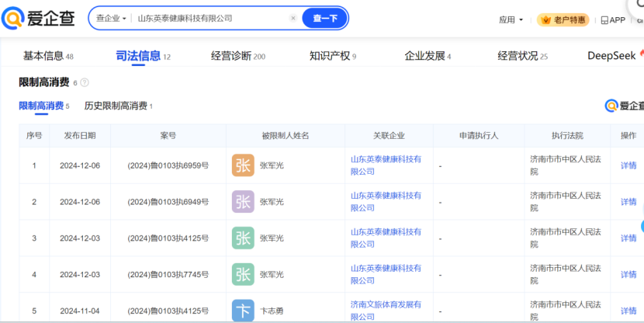Open the 应用 dropdown menu
This screenshot has height=323, width=644.
click(511, 19)
